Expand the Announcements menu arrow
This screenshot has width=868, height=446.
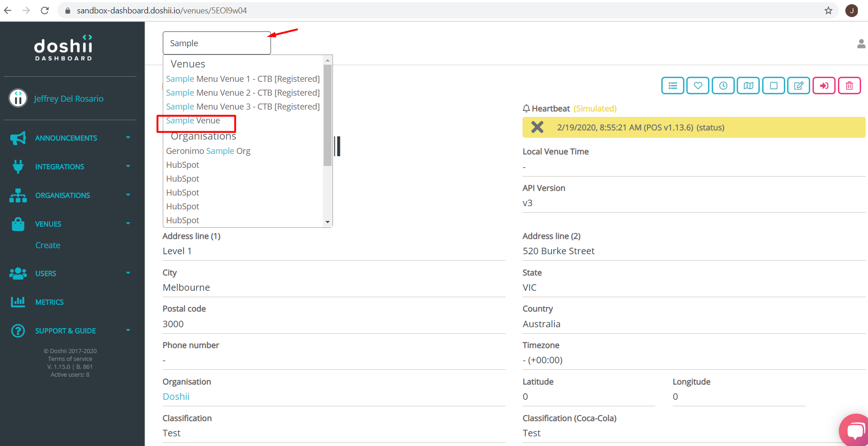(128, 137)
